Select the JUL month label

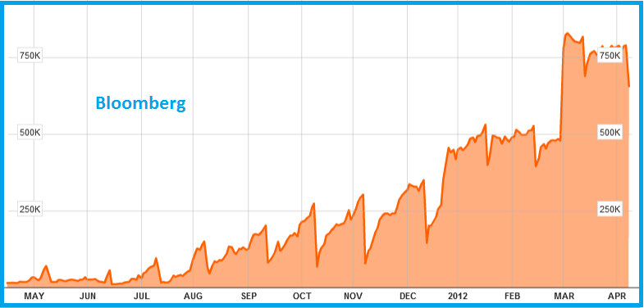coord(141,297)
